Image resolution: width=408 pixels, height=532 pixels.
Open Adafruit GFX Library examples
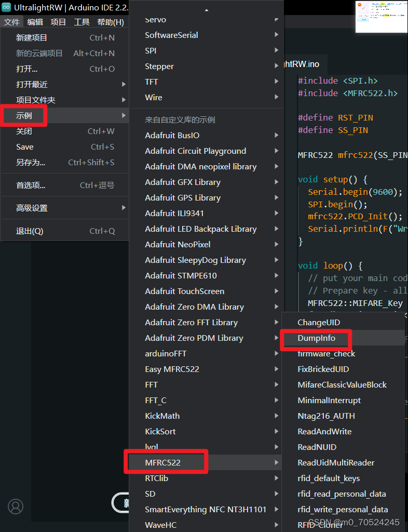207,182
